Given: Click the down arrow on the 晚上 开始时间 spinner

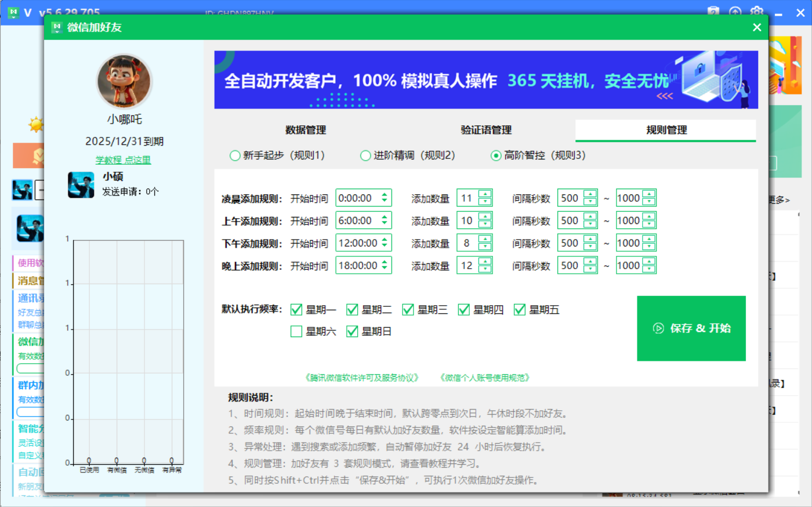Looking at the screenshot, I should [x=385, y=269].
